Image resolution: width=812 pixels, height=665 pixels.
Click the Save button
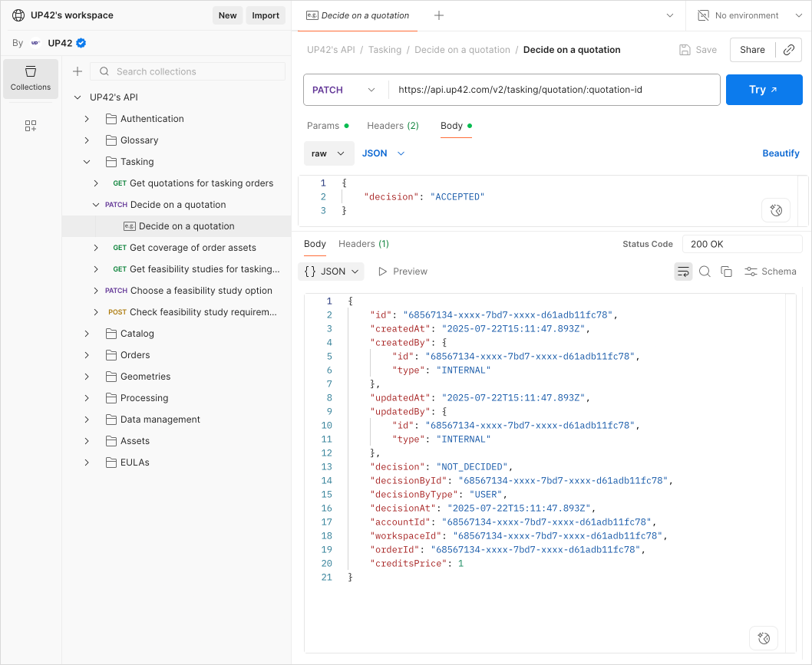click(x=698, y=50)
